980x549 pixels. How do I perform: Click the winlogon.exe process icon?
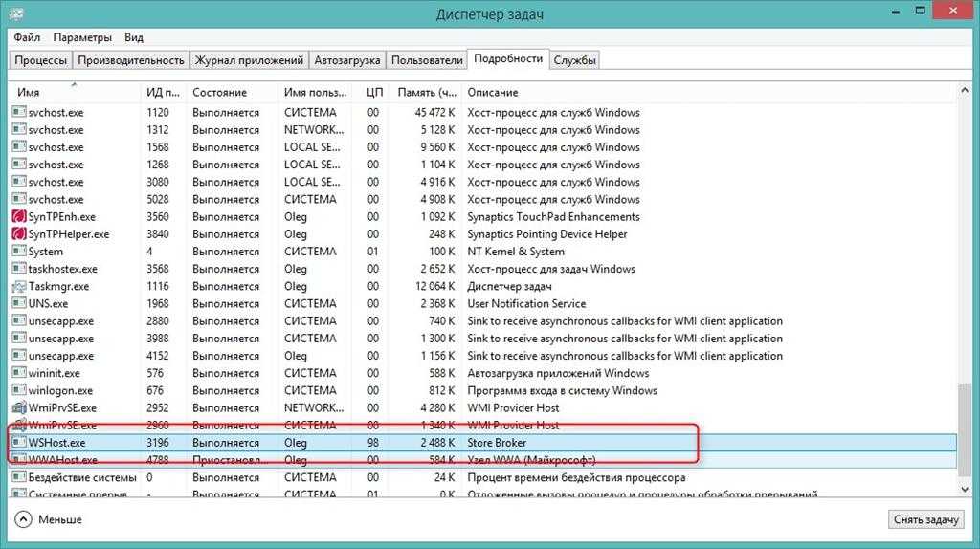pyautogui.click(x=19, y=390)
